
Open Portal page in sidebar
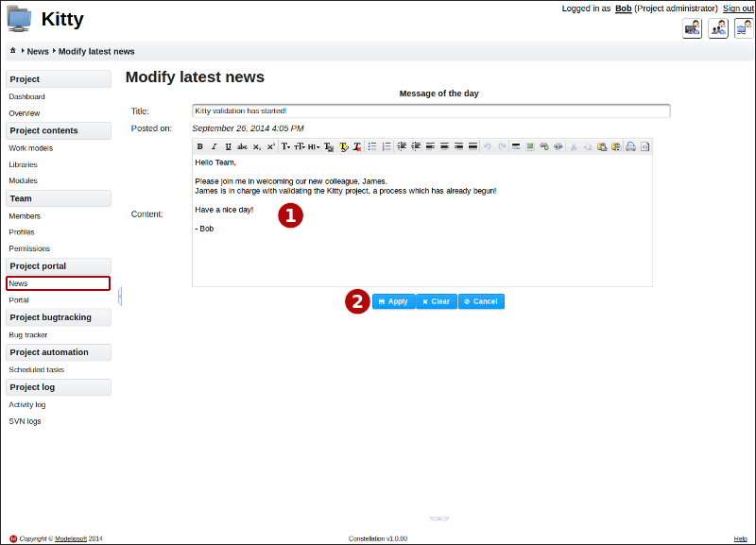[19, 300]
